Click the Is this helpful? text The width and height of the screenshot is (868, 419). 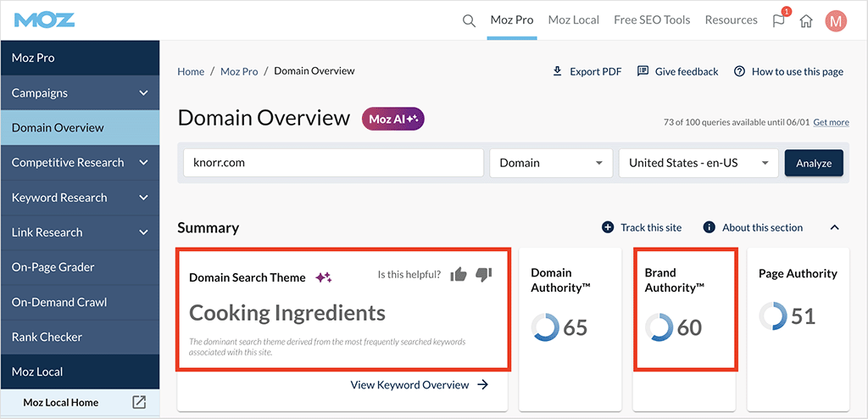[409, 274]
